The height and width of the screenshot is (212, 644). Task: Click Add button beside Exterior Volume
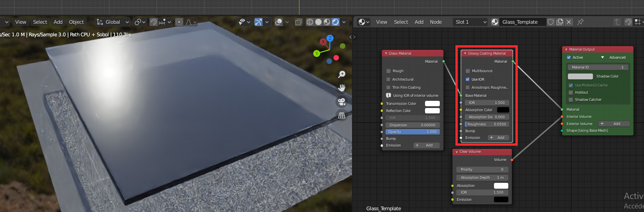pos(613,124)
